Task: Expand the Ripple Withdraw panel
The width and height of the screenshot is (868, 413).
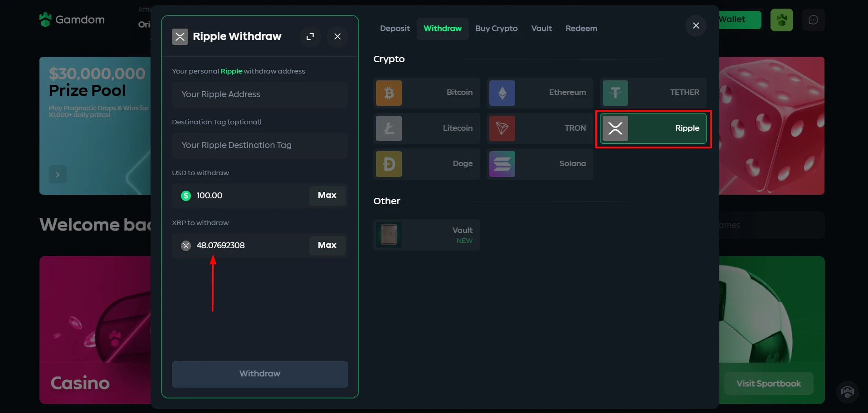Action: [310, 36]
